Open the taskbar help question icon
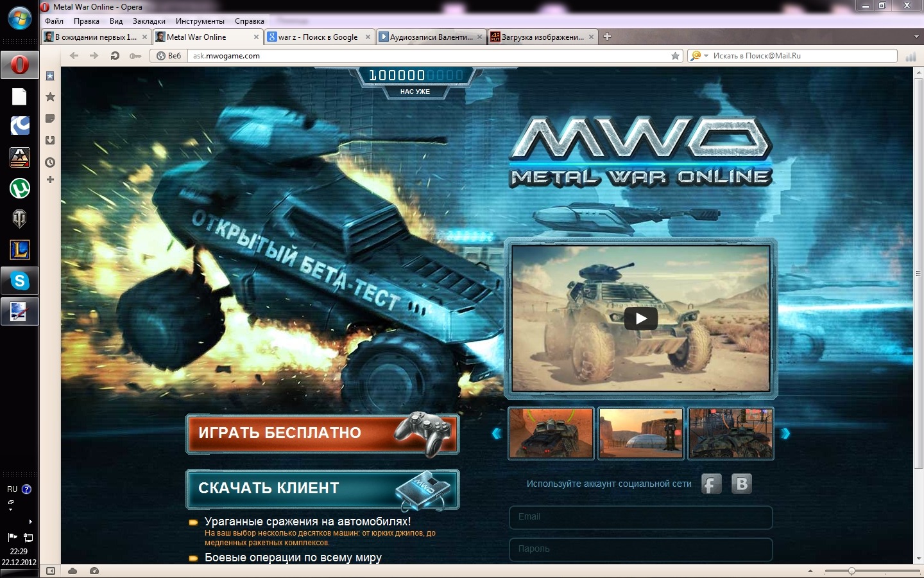 pos(26,489)
